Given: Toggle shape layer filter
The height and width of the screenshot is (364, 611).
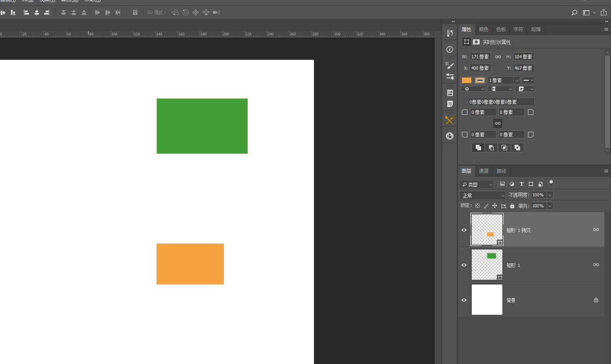Looking at the screenshot, I should 531,184.
